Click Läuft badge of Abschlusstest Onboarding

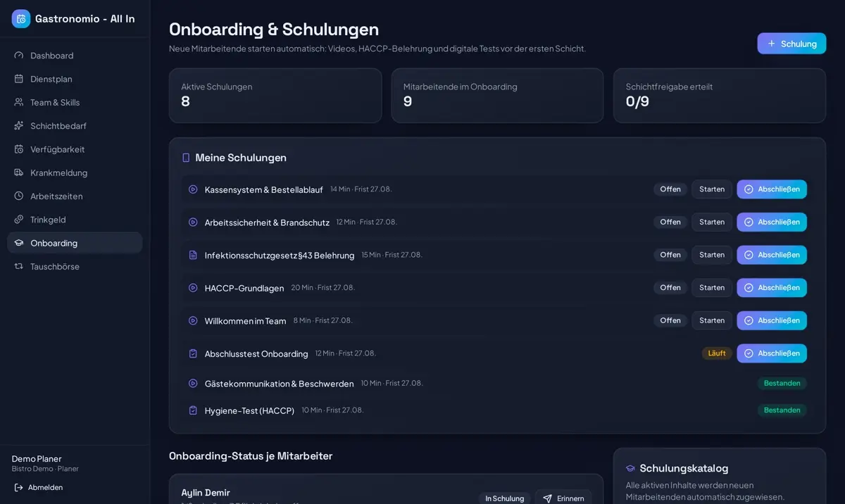[x=717, y=353]
